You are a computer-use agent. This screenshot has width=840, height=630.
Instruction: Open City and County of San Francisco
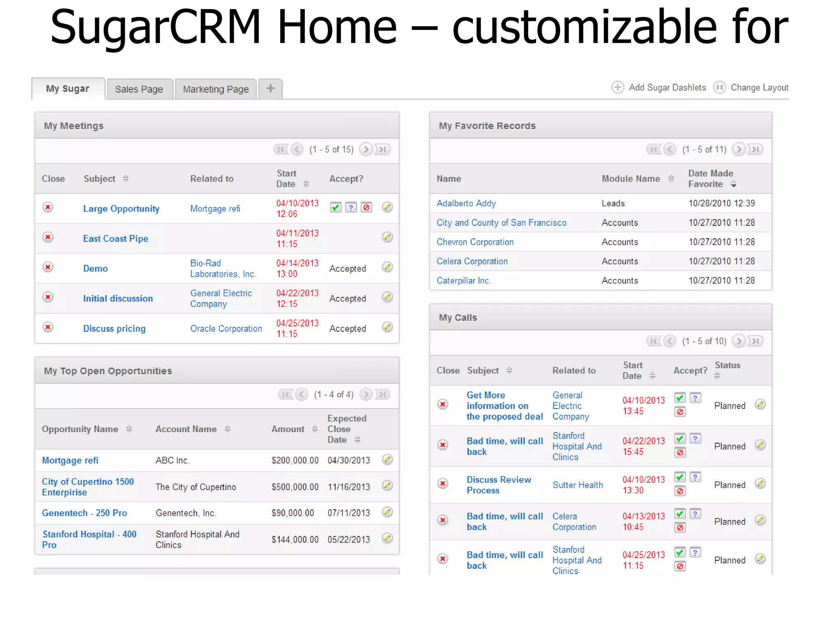click(501, 222)
